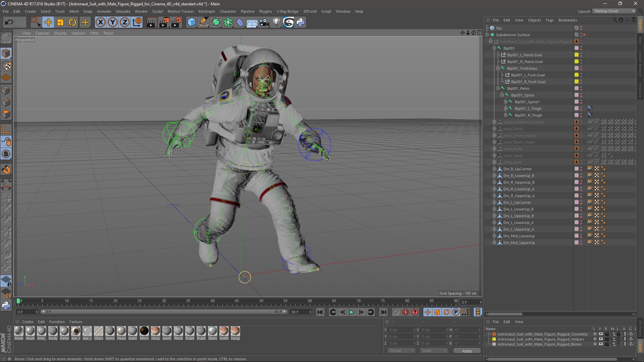Open the World coordinate mode dropdown

401,351
